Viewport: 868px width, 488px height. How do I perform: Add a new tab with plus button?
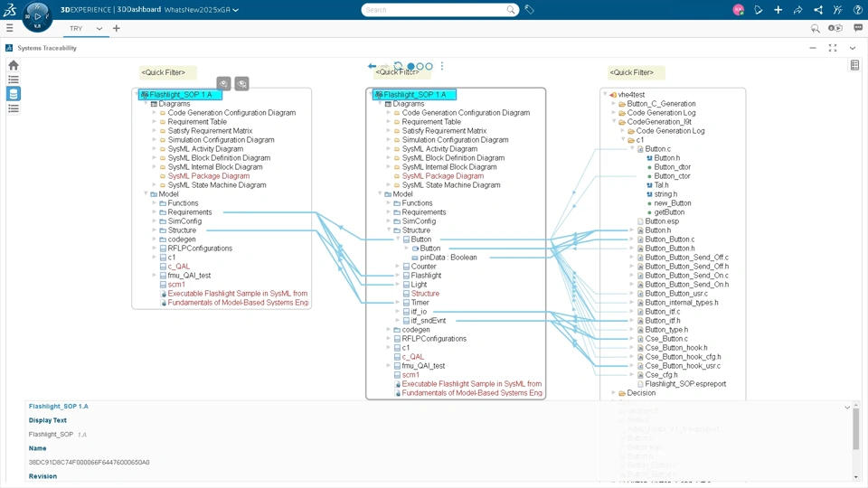click(x=117, y=28)
